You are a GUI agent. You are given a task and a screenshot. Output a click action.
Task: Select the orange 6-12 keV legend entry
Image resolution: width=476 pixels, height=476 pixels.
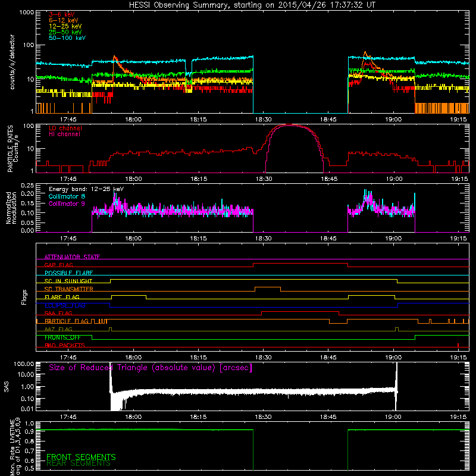coord(64,20)
